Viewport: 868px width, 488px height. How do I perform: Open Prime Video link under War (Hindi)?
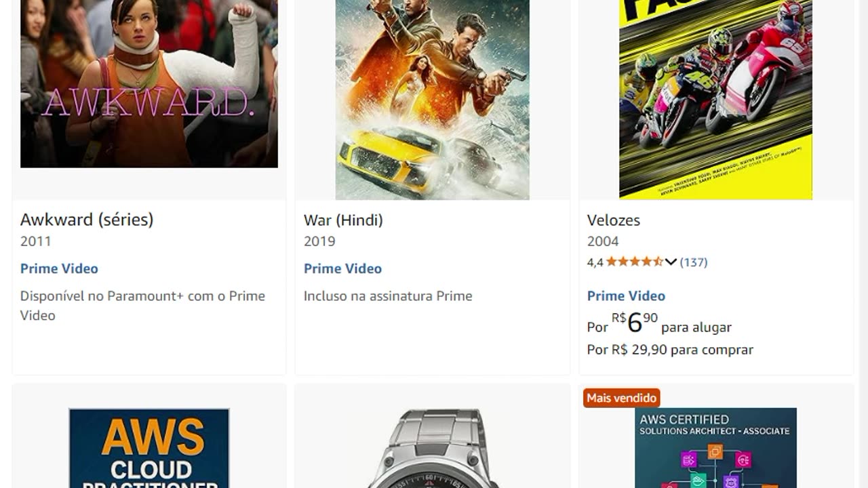pos(342,268)
